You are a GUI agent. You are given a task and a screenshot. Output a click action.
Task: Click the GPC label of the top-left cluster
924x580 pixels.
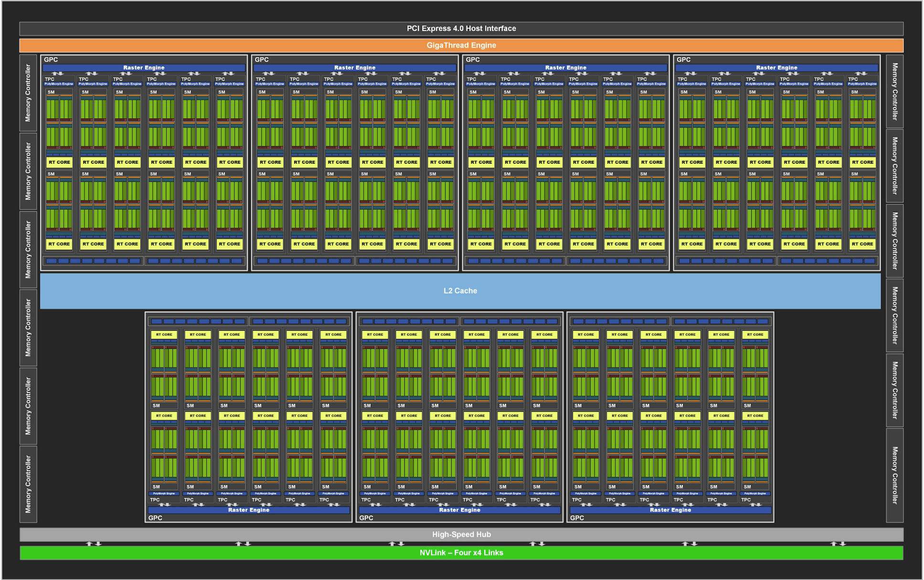51,60
